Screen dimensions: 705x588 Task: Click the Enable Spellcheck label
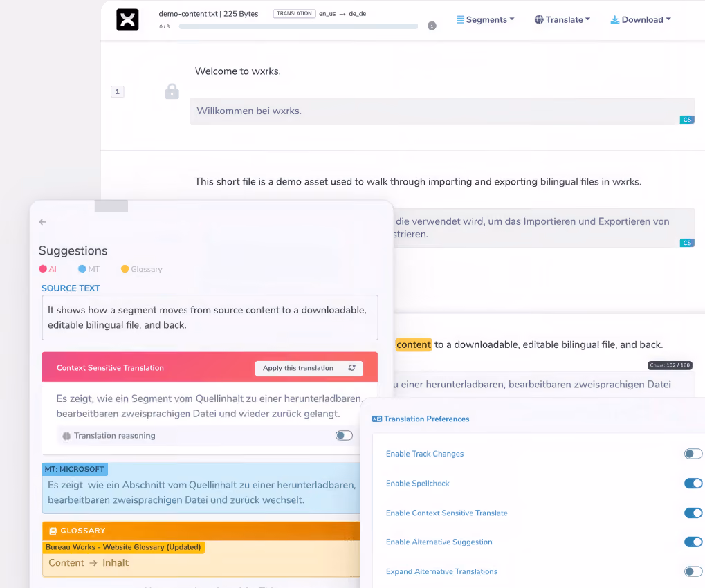[418, 484]
